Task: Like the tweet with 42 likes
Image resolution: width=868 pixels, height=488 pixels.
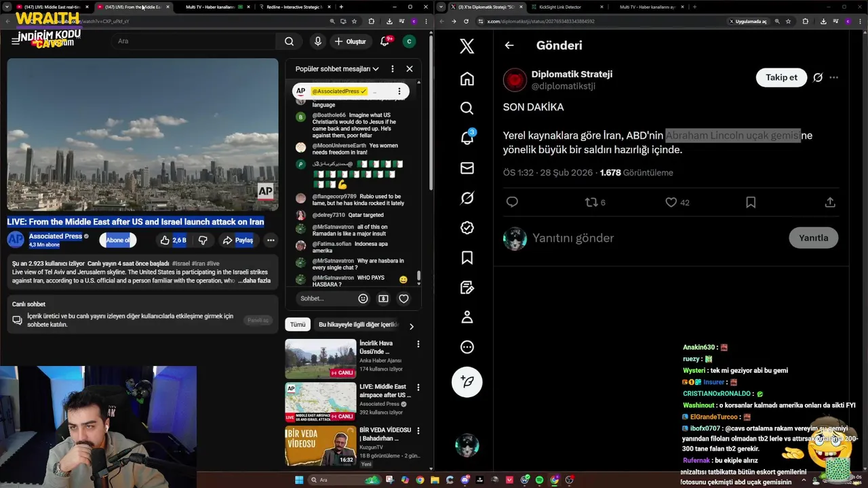Action: (677, 202)
